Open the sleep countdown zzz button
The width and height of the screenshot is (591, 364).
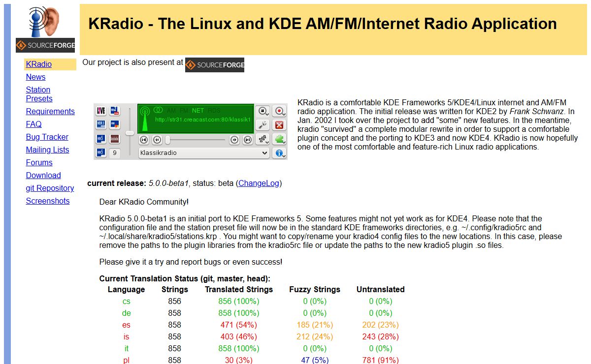click(x=263, y=139)
